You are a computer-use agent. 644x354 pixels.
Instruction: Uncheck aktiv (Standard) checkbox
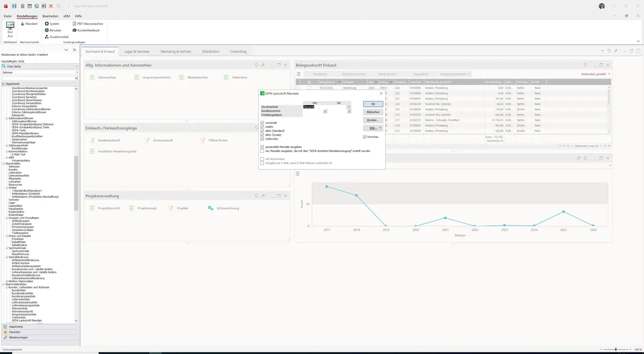tap(262, 131)
